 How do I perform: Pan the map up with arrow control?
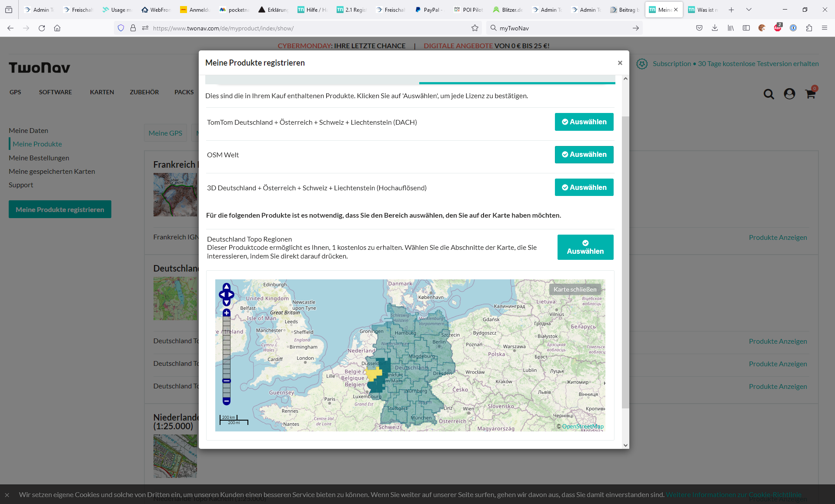pos(227,287)
